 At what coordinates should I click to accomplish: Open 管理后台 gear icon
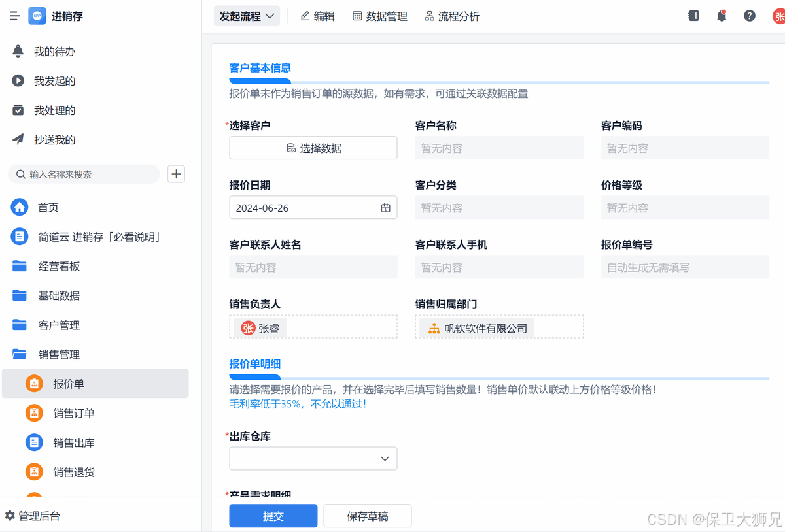coord(10,516)
